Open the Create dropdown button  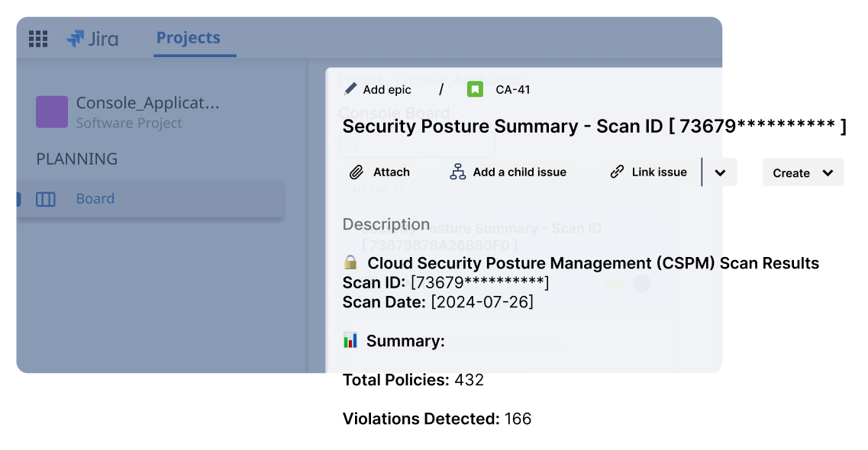[802, 172]
